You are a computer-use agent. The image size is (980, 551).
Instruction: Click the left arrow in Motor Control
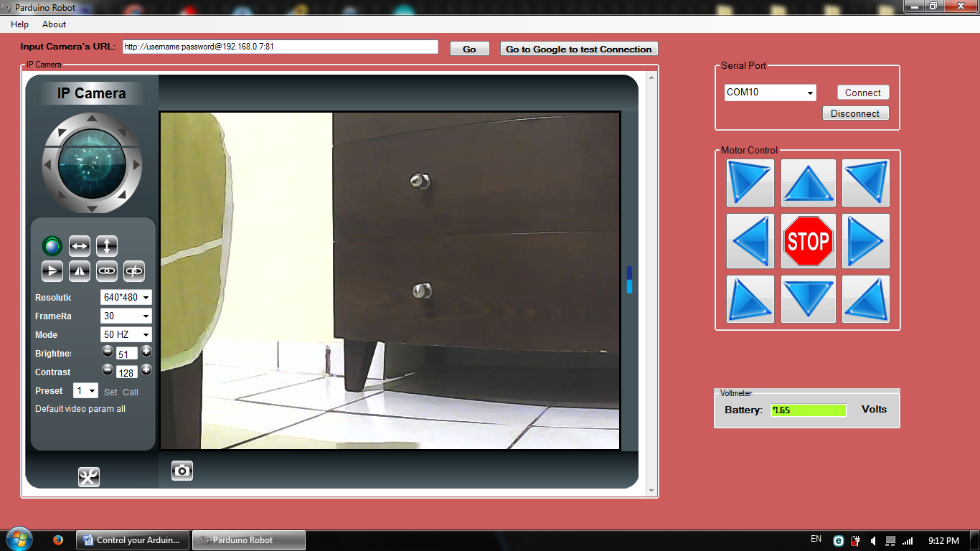click(750, 241)
